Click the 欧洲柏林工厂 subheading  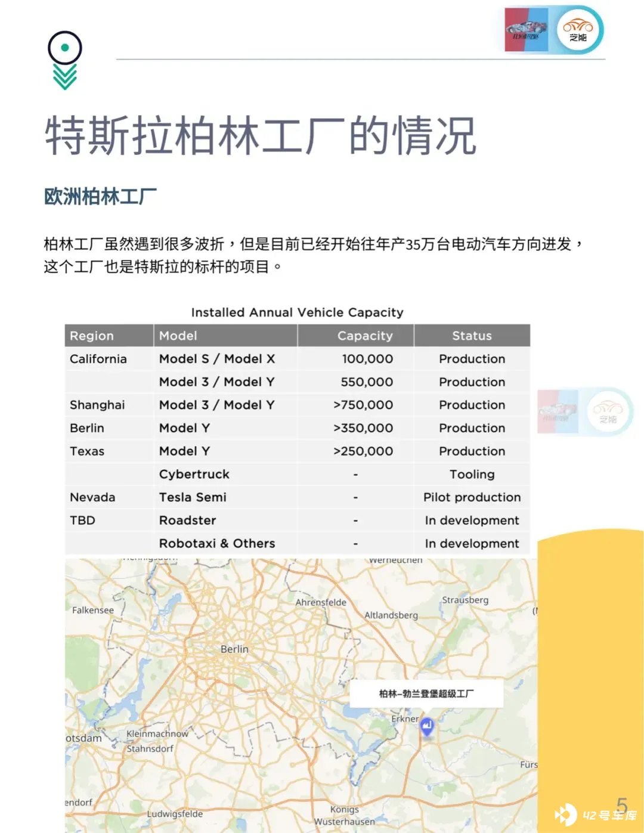pyautogui.click(x=100, y=196)
